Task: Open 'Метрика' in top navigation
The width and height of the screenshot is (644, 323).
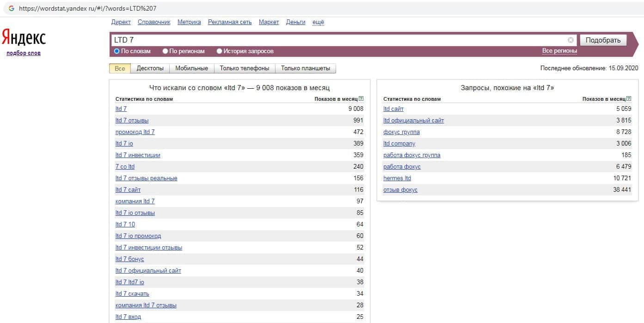Action: [x=189, y=22]
